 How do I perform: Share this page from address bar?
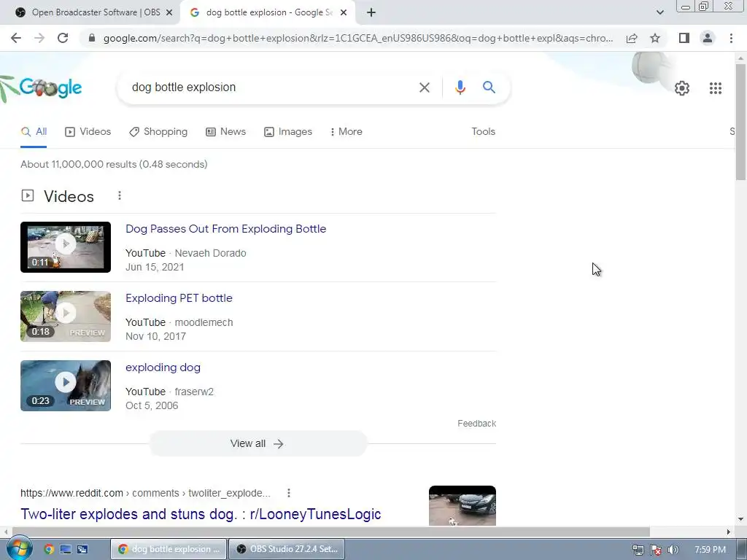pos(632,38)
